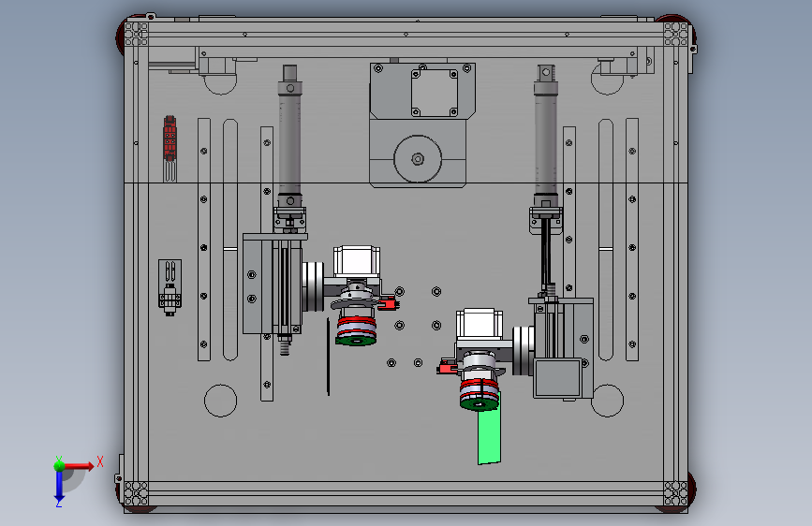Select the left linear slide mounting block
This screenshot has height=526, width=812.
click(258, 285)
